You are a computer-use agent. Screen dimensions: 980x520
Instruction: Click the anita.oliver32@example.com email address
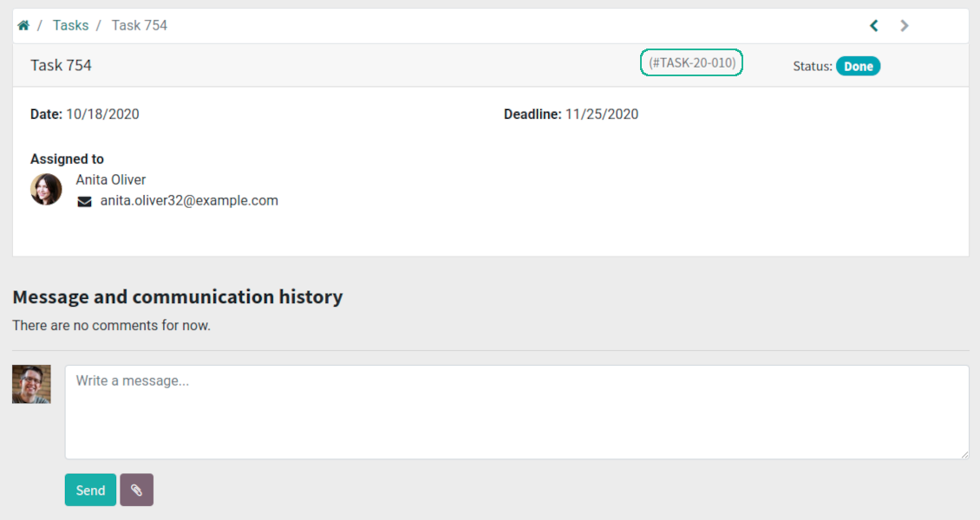pyautogui.click(x=189, y=201)
